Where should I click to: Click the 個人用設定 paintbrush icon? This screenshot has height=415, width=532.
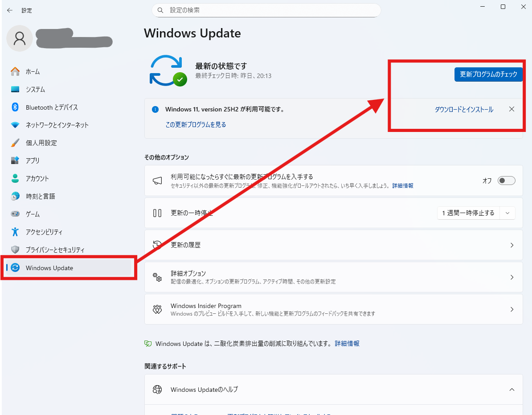coord(15,143)
